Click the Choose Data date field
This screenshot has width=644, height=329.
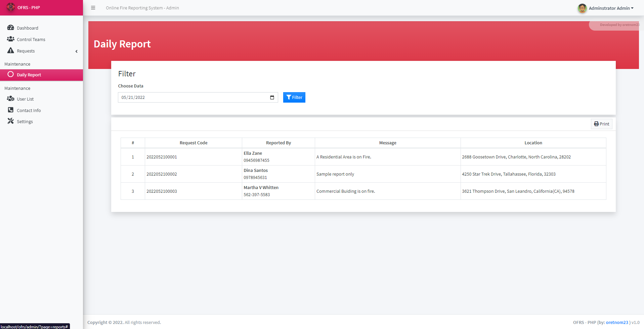pos(198,97)
